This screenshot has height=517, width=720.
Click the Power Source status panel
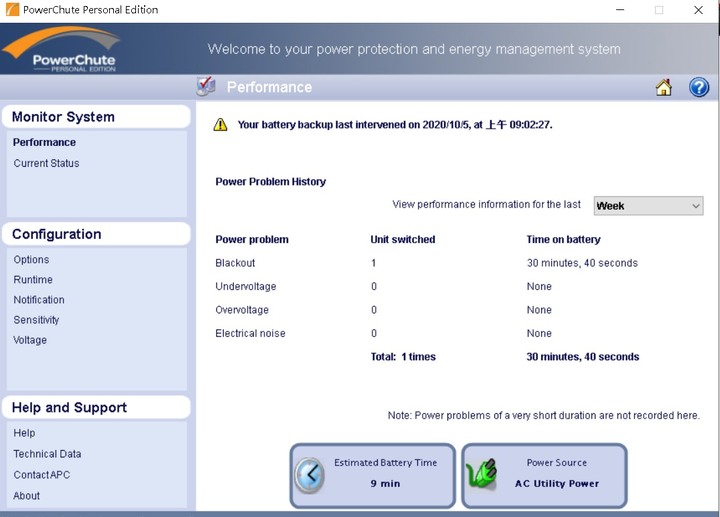pos(545,476)
